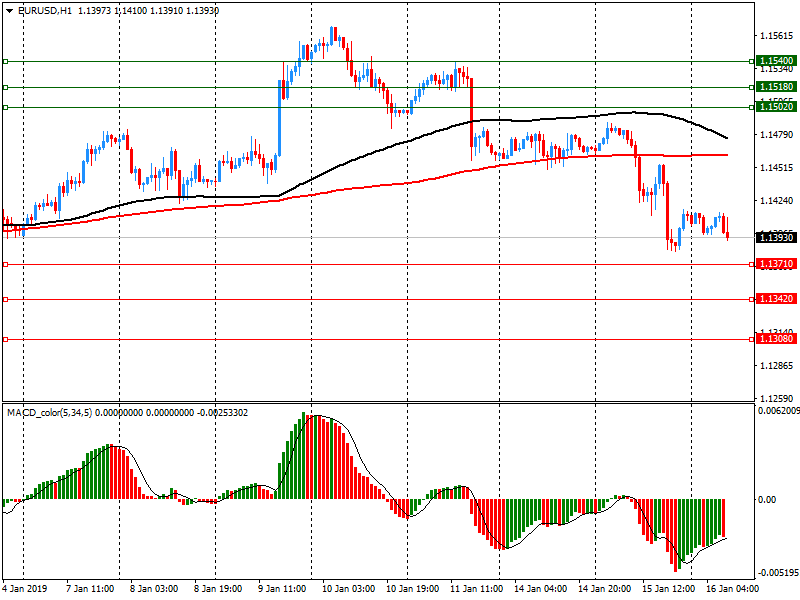
Task: Click left handle of 1.15400 line
Action: click(5, 61)
